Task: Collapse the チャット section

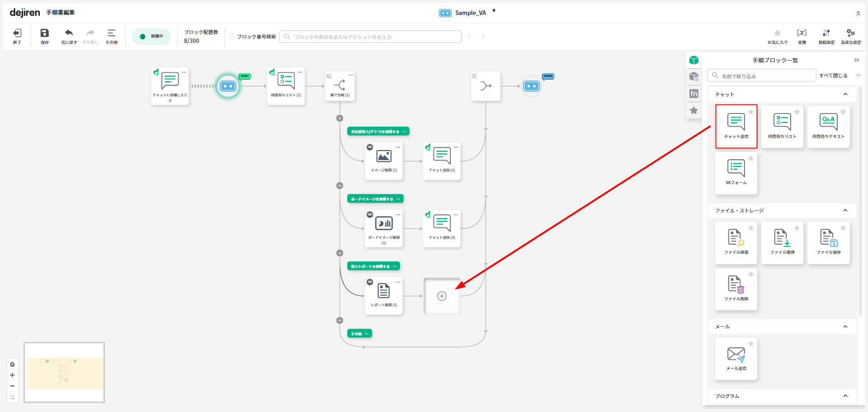Action: coord(845,94)
